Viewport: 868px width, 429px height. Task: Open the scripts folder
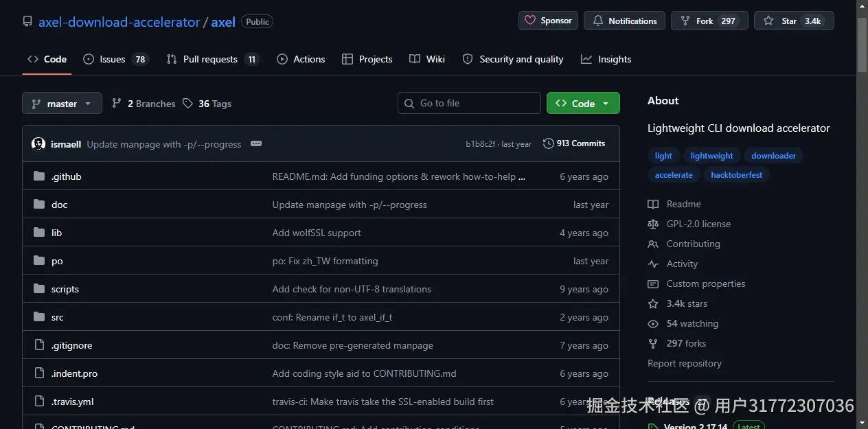point(65,289)
